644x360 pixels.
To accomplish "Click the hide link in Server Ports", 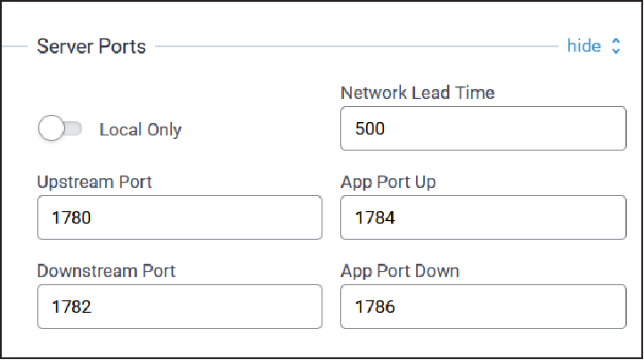I will [x=583, y=46].
